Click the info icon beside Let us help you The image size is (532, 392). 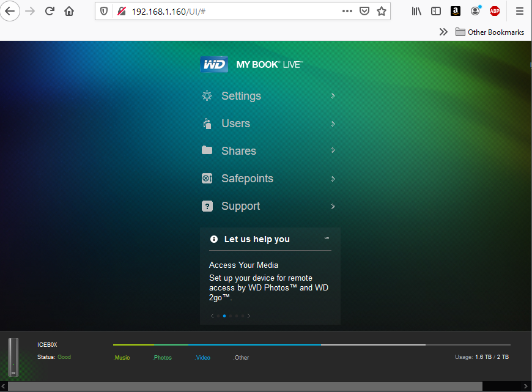[214, 239]
